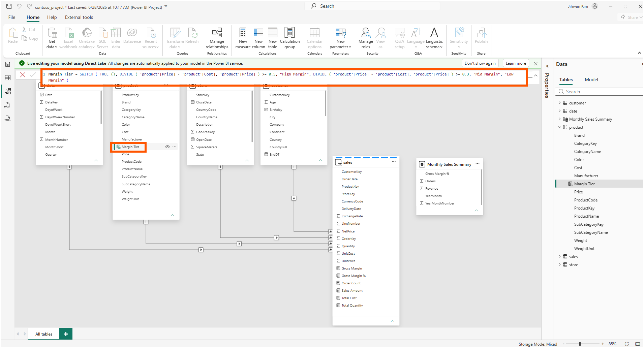The width and height of the screenshot is (644, 348).
Task: Open the Report view icon in sidebar
Action: pos(8,64)
